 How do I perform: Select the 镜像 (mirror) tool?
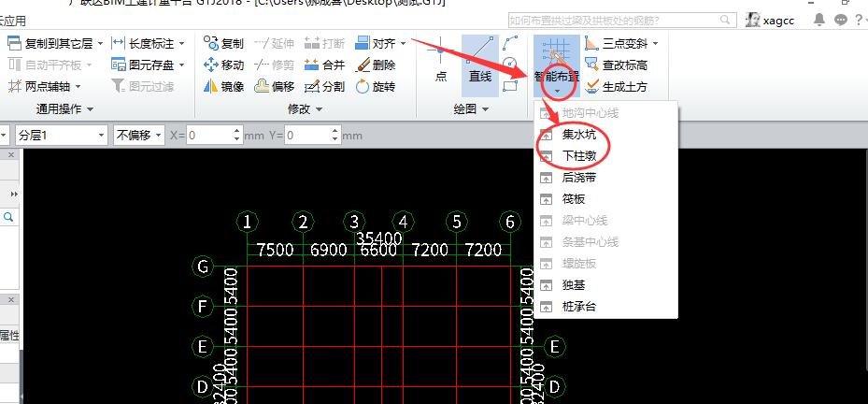tap(223, 86)
